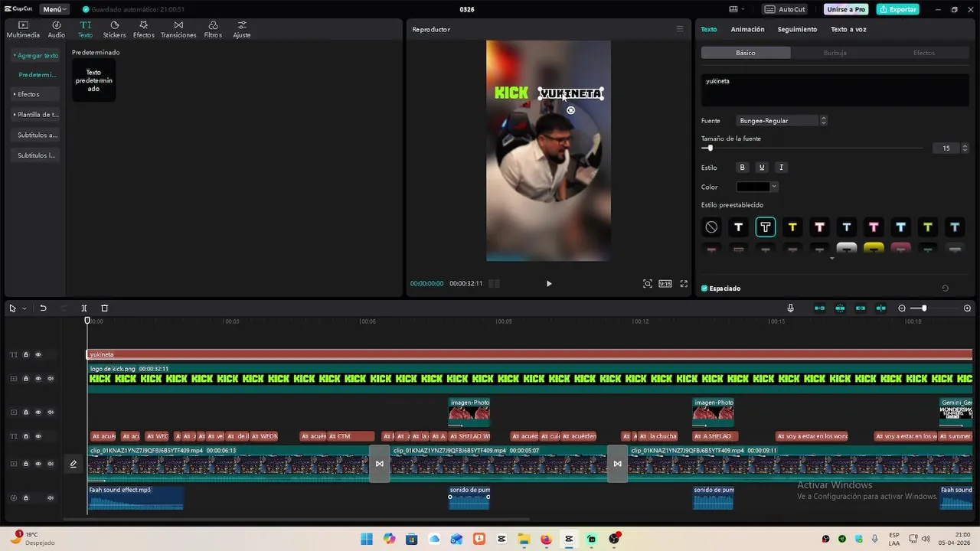Mute the main video clip track
This screenshot has width=980, height=551.
point(51,464)
